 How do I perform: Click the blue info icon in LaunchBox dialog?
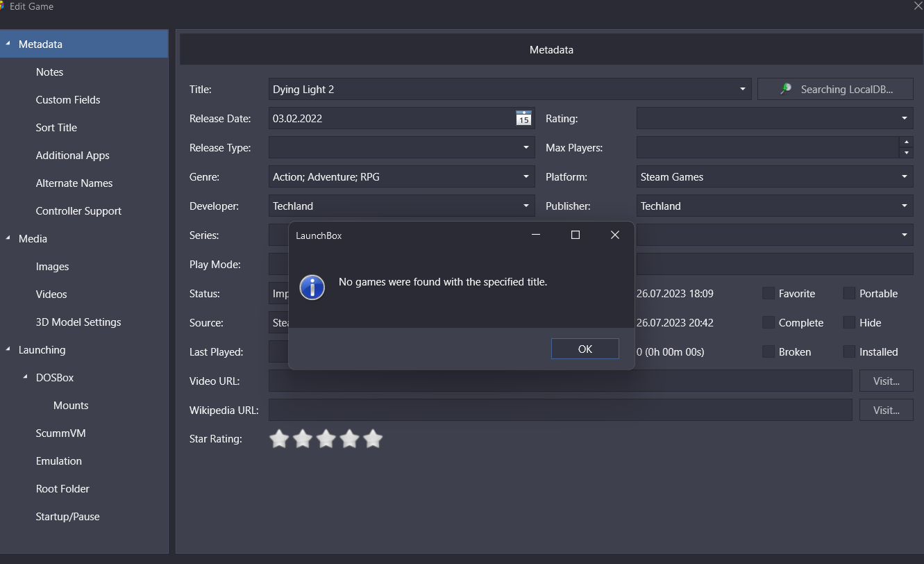[x=312, y=286]
